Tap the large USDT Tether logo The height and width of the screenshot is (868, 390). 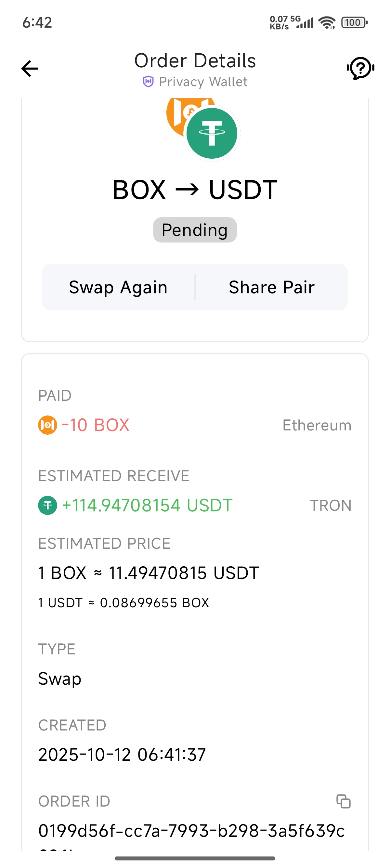coord(212,133)
